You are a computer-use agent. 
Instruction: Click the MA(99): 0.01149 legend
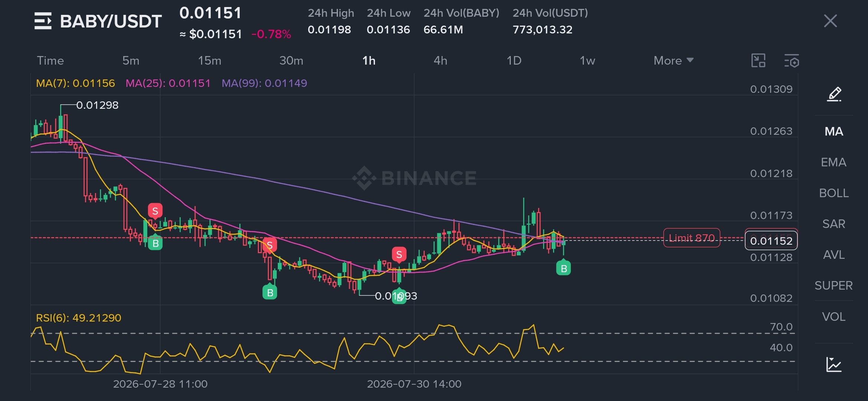click(264, 83)
